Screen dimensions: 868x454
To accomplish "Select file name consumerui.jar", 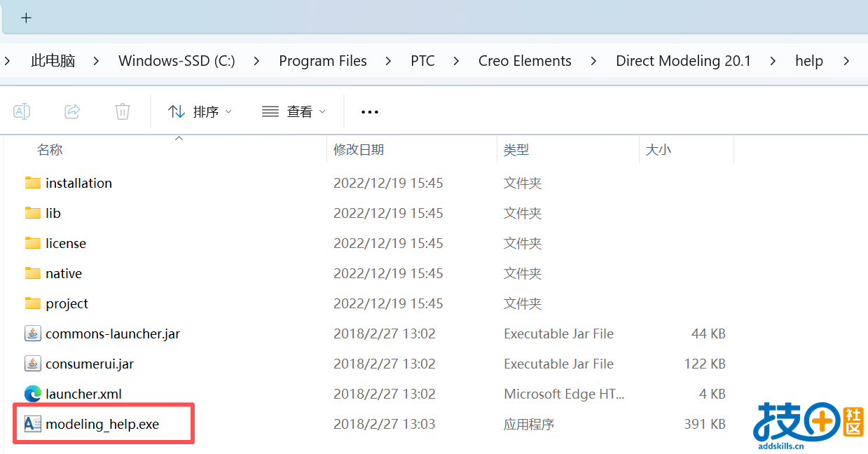I will [90, 364].
